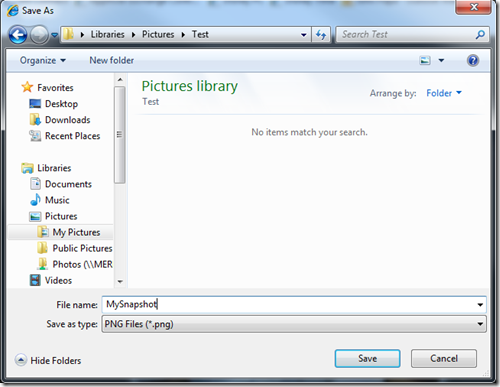
Task: Click the Downloads folder icon
Action: pos(35,120)
